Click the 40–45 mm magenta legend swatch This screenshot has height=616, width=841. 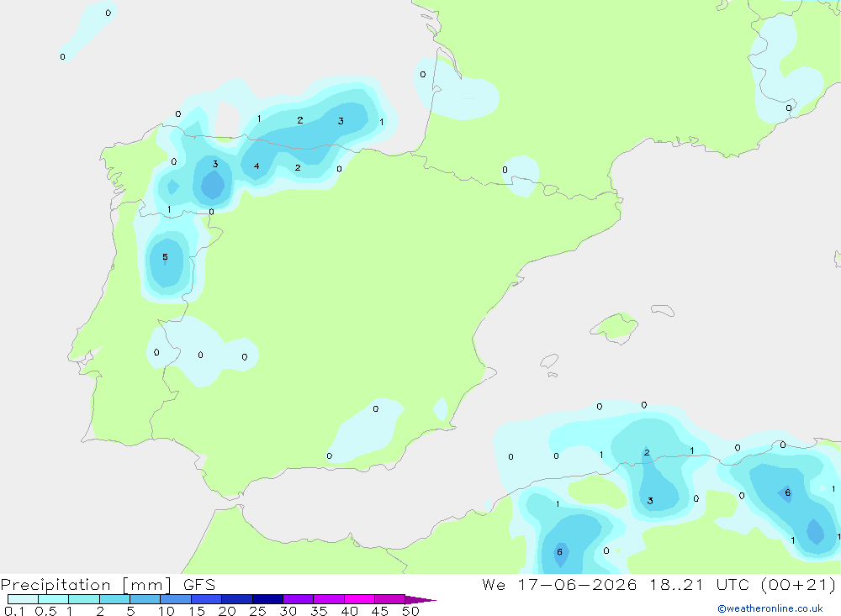click(359, 599)
